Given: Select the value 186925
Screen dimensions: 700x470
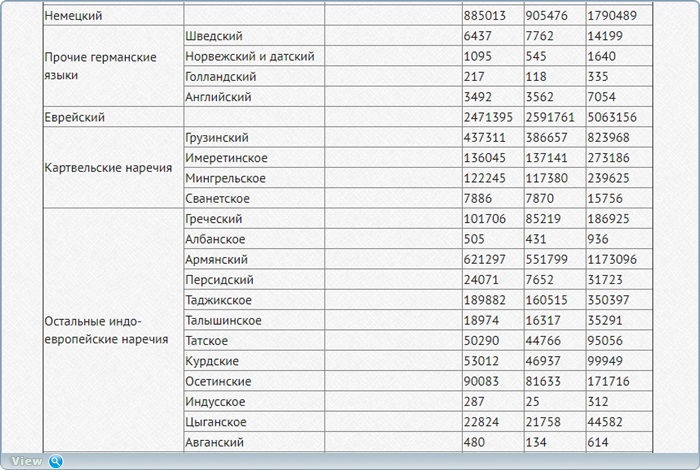Looking at the screenshot, I should 608,219.
